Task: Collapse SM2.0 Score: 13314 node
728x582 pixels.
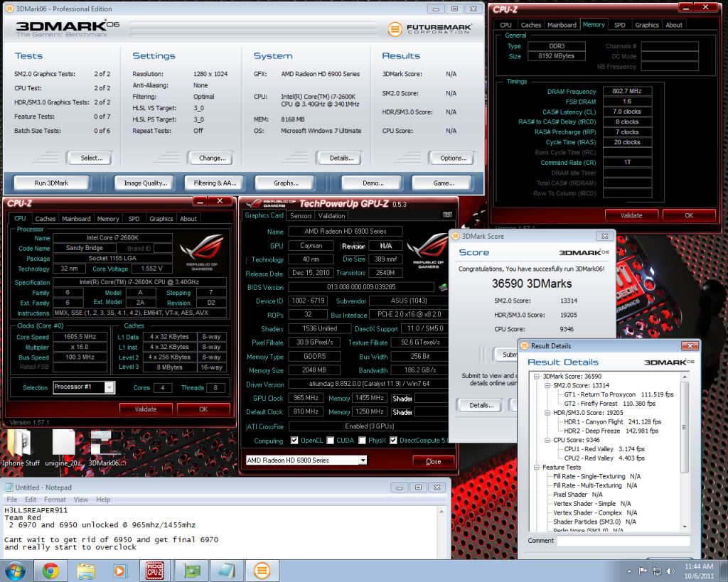Action: (547, 385)
